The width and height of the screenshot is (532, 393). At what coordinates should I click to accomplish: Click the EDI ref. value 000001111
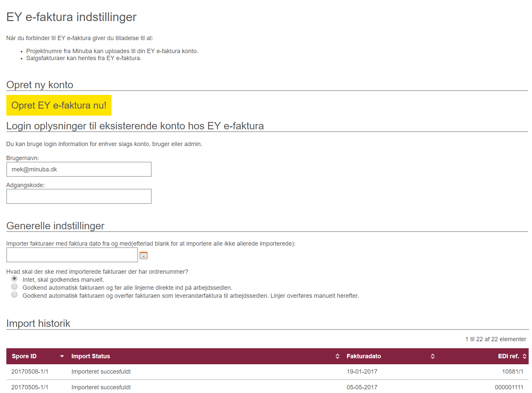(509, 387)
